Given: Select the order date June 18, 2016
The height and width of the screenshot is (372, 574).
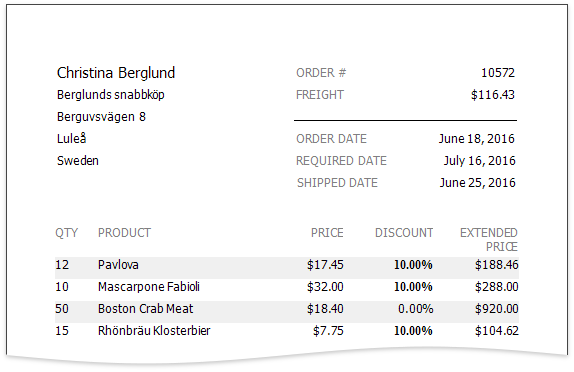Looking at the screenshot, I should [x=477, y=139].
